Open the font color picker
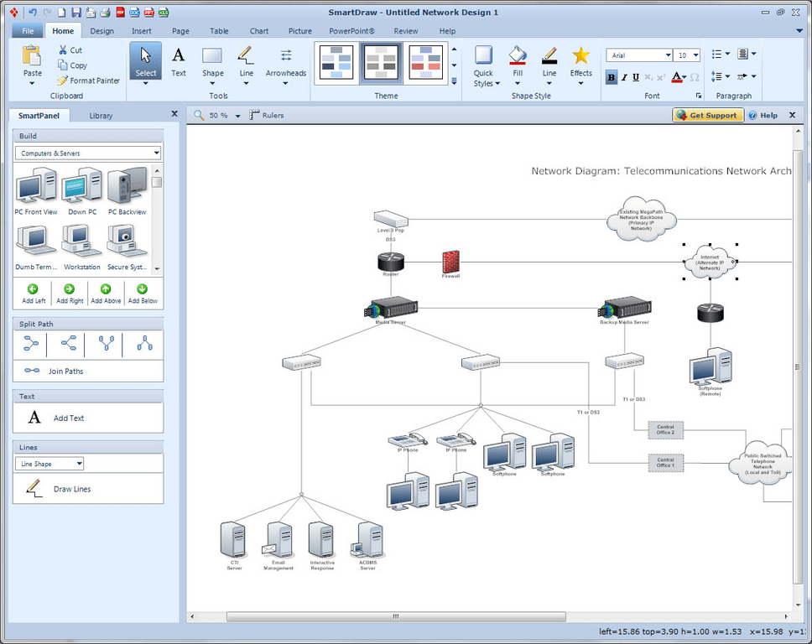Screen dimensions: 812x644 (677, 77)
